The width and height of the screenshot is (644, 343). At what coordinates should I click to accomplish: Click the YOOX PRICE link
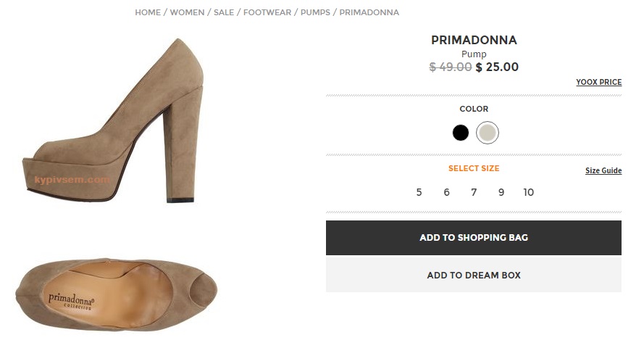[x=598, y=83]
